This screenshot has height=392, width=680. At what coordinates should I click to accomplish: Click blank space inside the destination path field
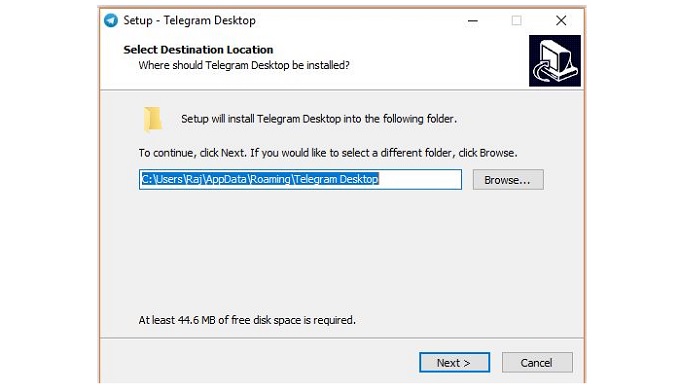click(420, 180)
